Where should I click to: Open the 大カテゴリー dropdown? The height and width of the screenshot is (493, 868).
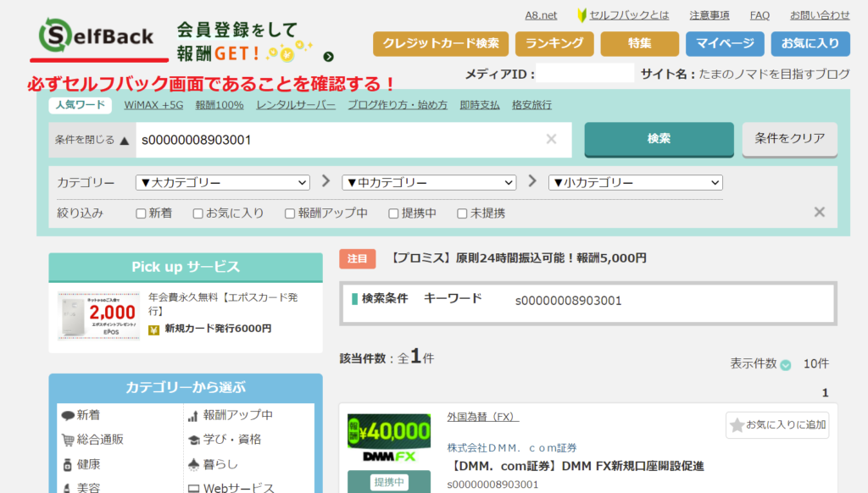(223, 183)
